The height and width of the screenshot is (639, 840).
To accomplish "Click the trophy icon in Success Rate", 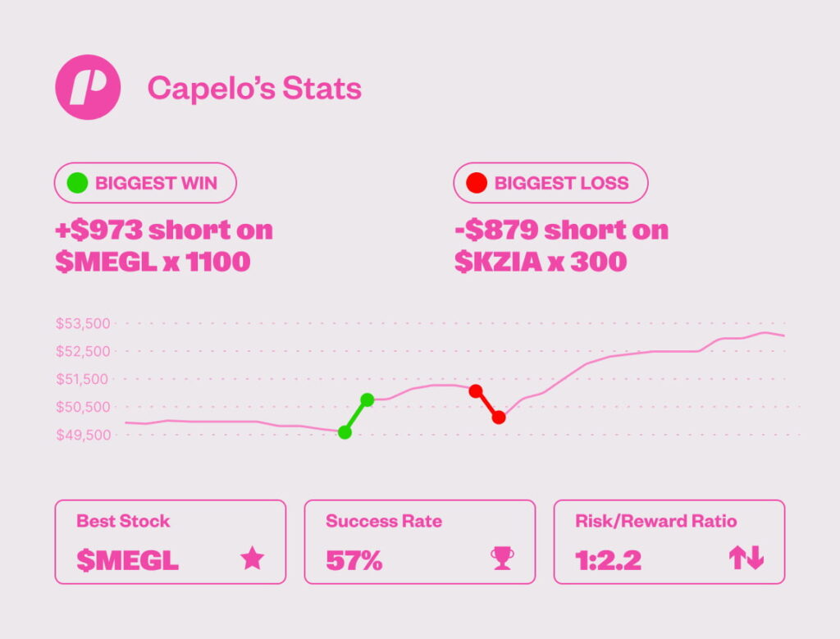I will pos(502,559).
